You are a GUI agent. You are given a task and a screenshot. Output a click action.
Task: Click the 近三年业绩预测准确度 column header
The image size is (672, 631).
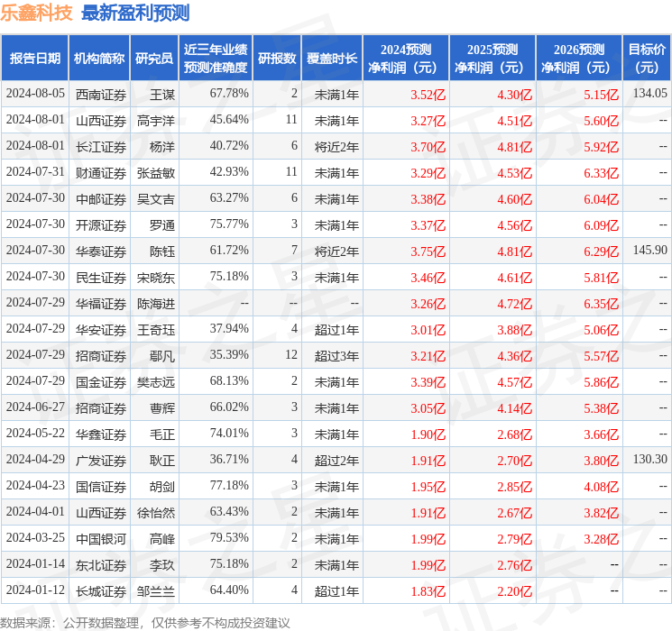pyautogui.click(x=216, y=59)
